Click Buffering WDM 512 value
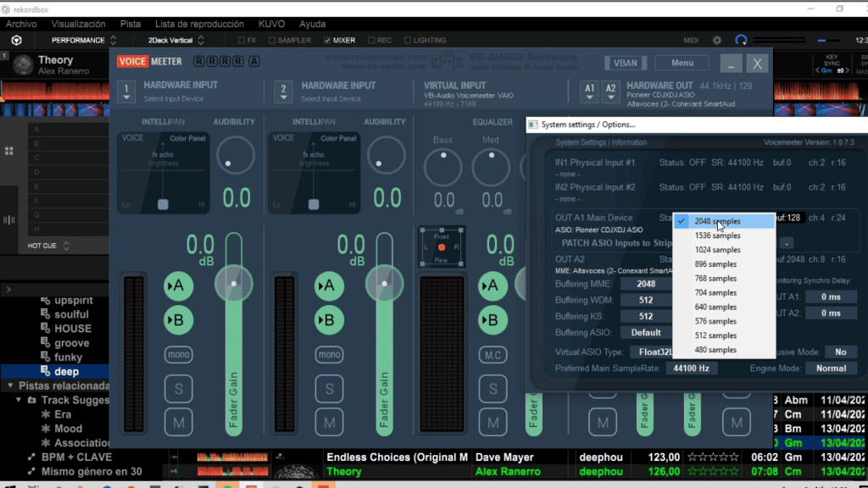Image resolution: width=868 pixels, height=488 pixels. point(646,300)
